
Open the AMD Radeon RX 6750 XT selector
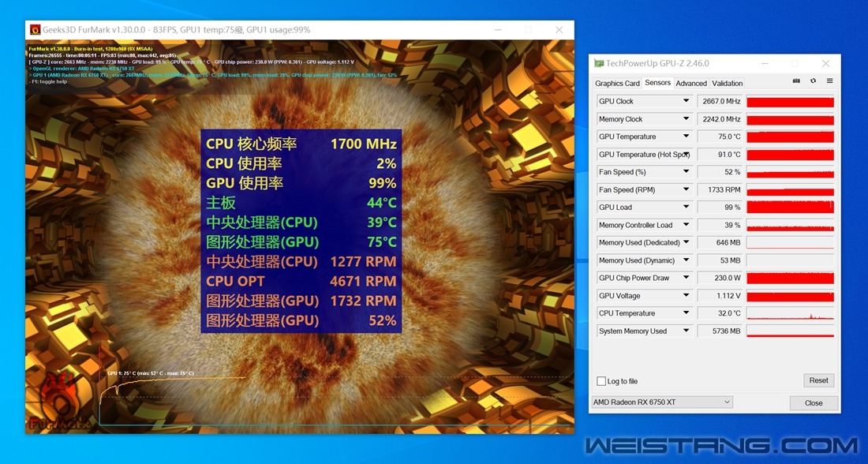(x=662, y=402)
